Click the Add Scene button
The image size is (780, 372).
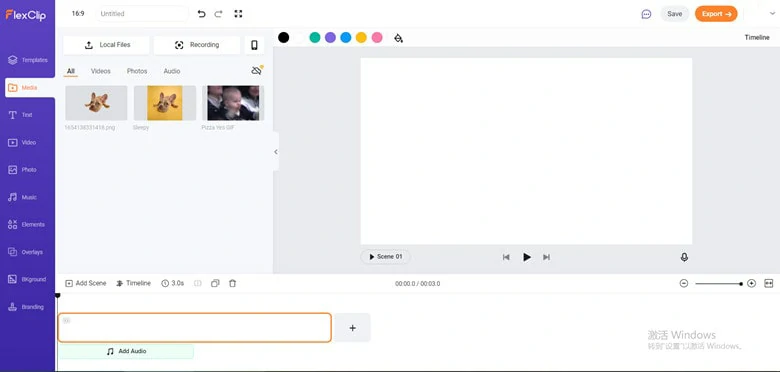point(86,283)
